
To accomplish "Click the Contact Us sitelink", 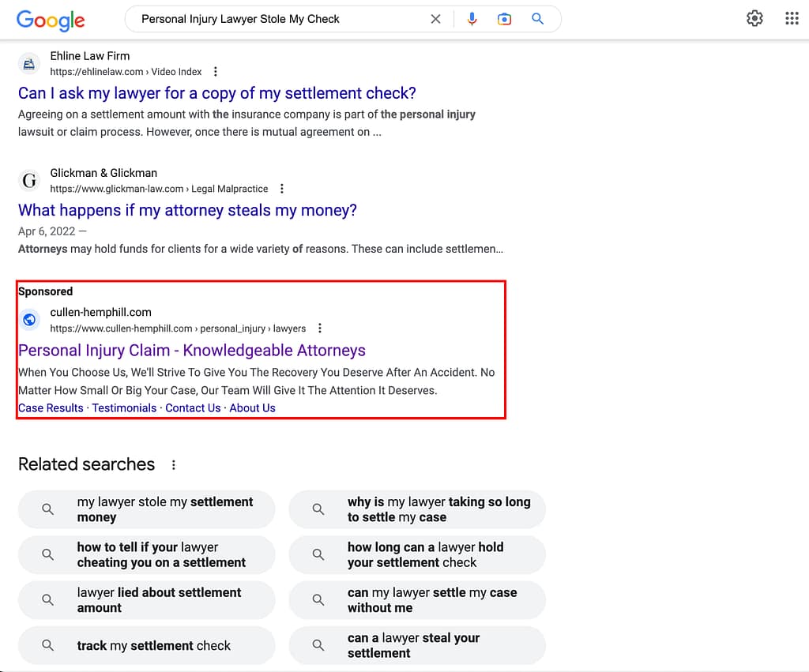I will 193,408.
